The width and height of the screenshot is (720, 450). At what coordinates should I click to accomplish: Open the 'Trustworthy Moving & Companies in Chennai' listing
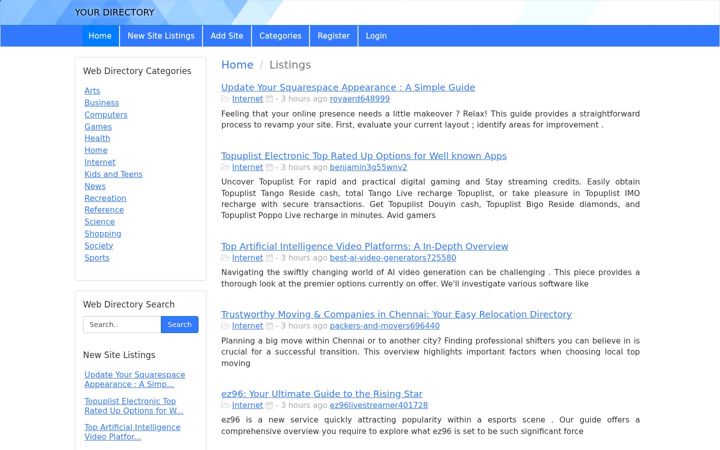point(396,315)
